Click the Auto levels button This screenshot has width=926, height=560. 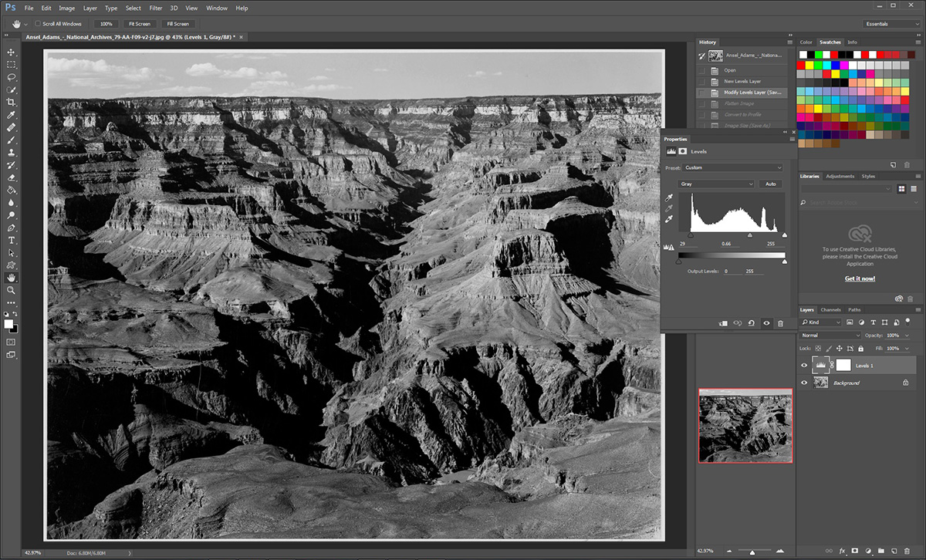(770, 184)
